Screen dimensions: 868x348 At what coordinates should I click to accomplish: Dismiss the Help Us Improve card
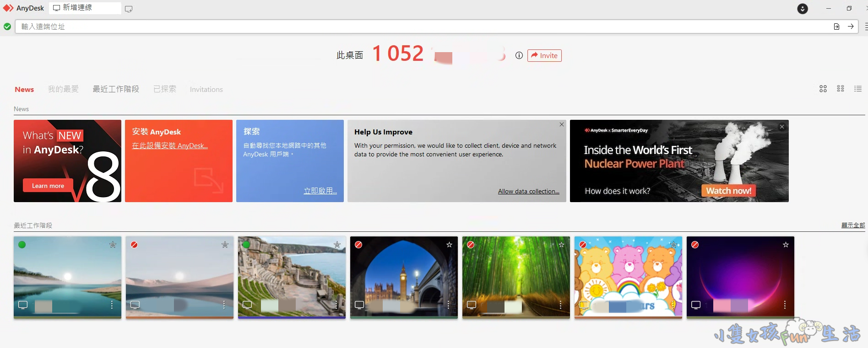pyautogui.click(x=561, y=124)
